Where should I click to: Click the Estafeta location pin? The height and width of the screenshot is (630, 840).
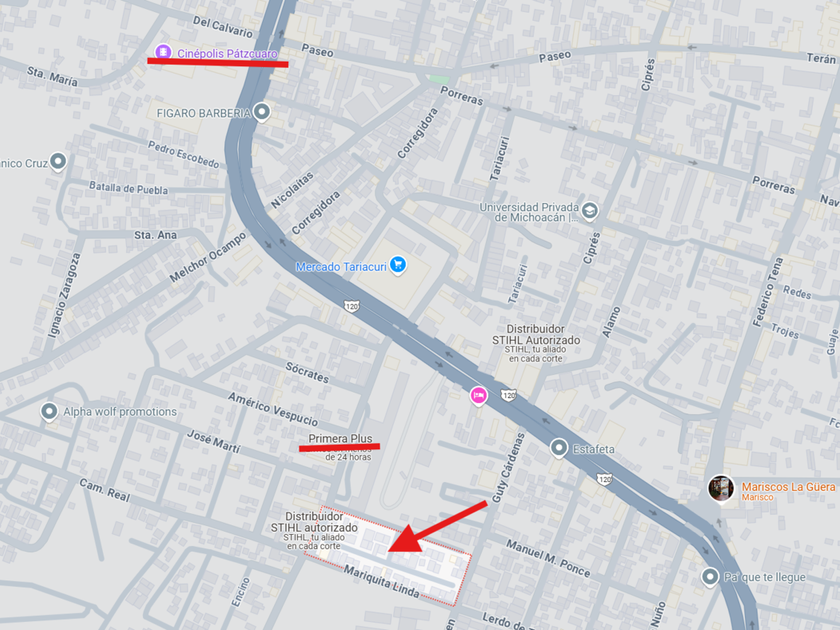point(559,448)
